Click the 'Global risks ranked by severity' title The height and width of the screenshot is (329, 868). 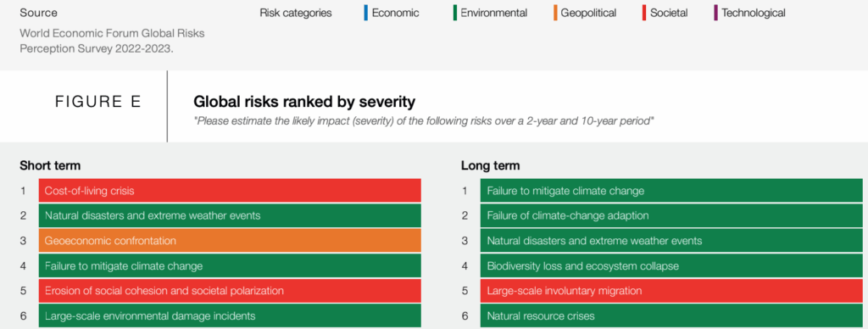[x=304, y=102]
